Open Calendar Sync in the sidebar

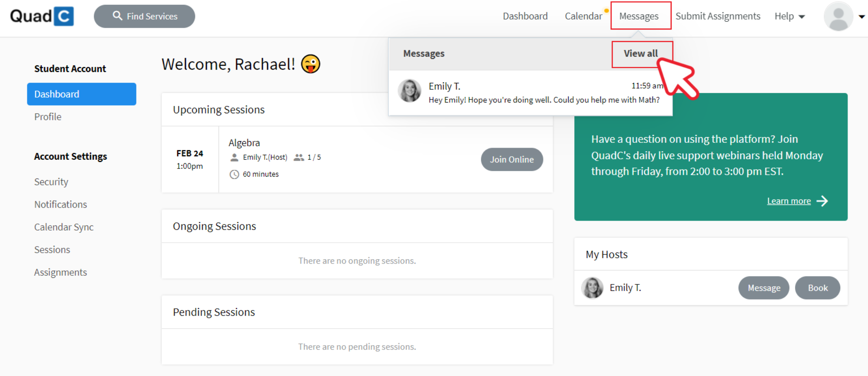click(x=64, y=227)
